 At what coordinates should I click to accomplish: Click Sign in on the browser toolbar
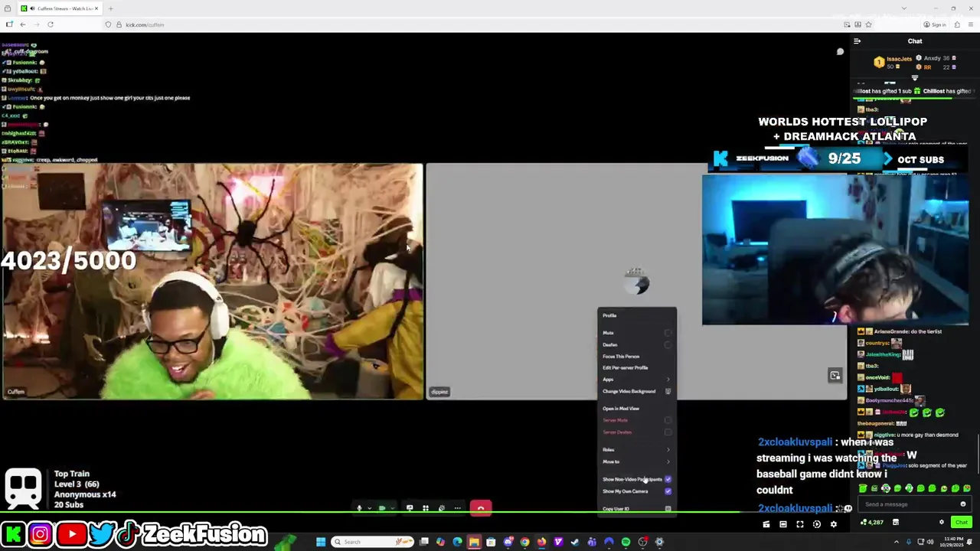click(x=935, y=24)
